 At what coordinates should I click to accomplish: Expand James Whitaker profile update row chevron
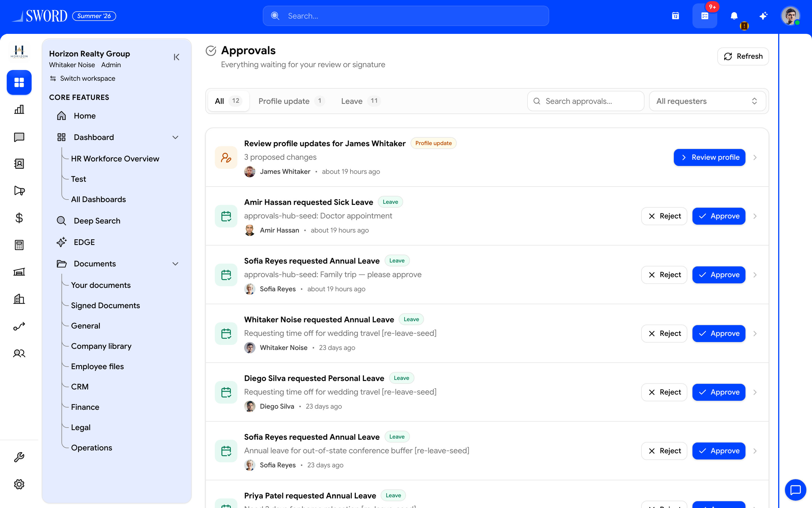755,157
